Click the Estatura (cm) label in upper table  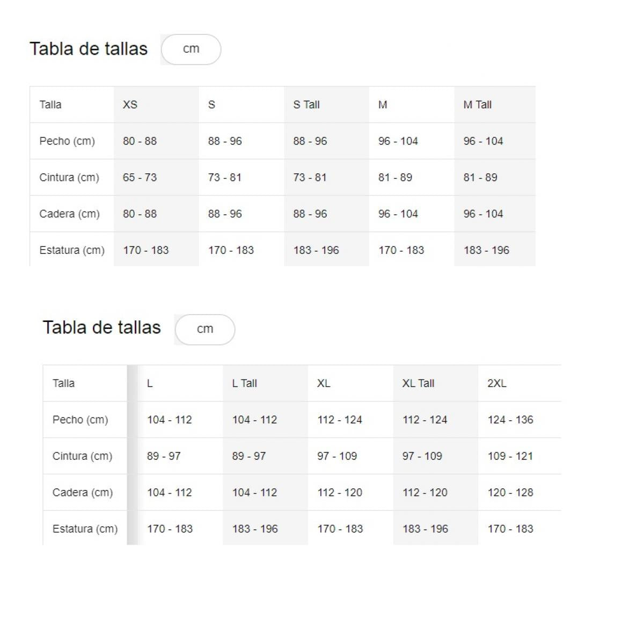point(72,250)
